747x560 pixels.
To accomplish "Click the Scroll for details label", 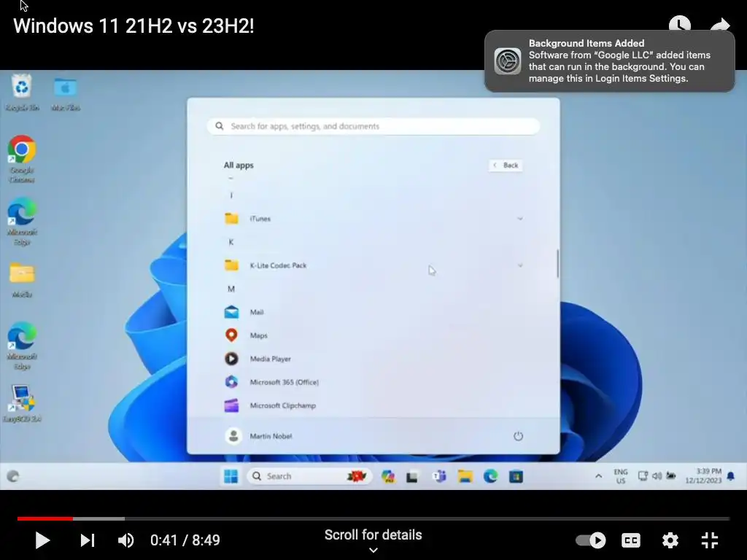I will pos(373,534).
